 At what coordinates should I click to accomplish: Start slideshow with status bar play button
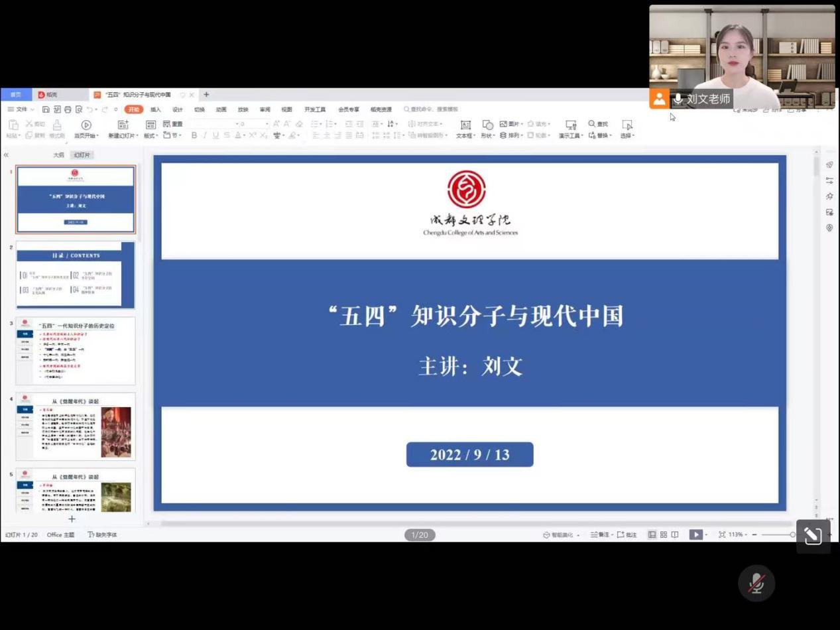[695, 535]
